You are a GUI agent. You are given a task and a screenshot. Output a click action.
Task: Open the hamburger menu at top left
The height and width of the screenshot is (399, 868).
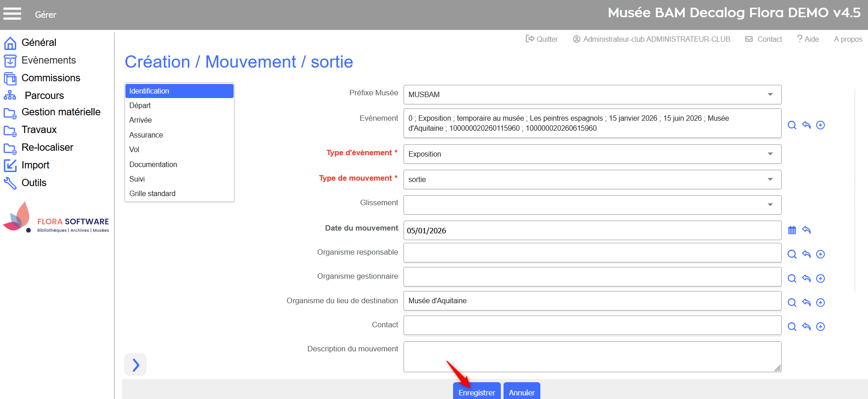pyautogui.click(x=12, y=14)
